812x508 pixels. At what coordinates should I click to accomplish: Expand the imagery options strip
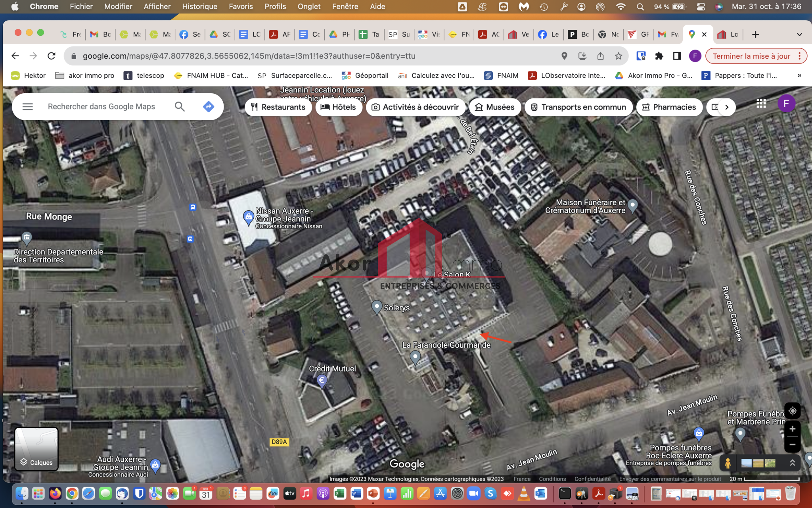point(792,463)
